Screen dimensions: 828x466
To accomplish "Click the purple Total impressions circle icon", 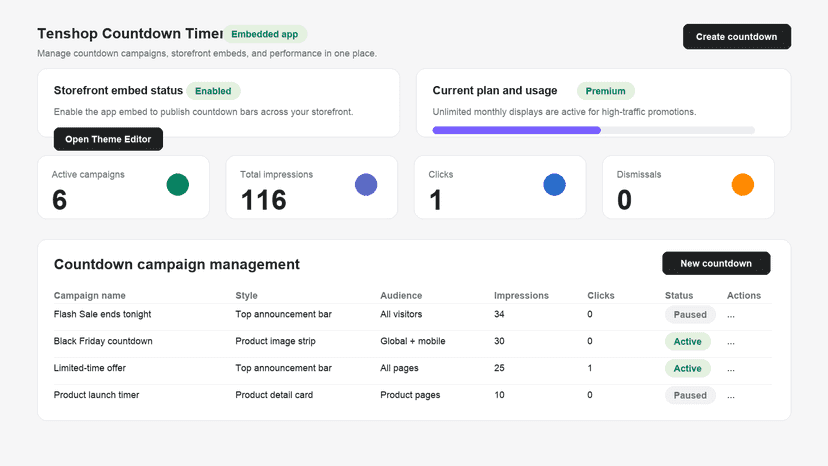I will pyautogui.click(x=366, y=184).
